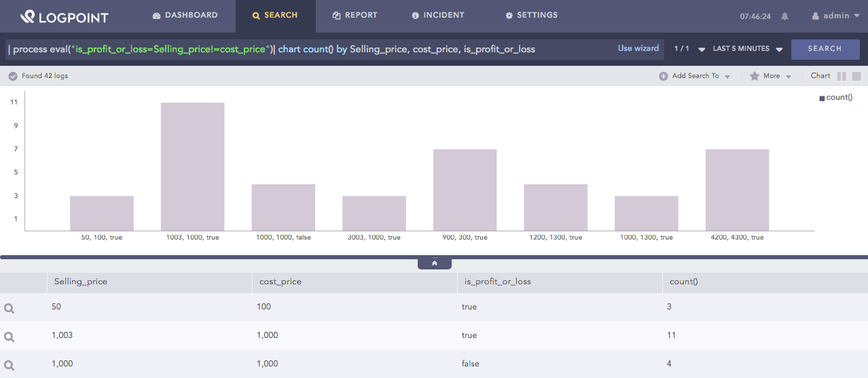Click magnifier icon for the false row

pyautogui.click(x=10, y=365)
